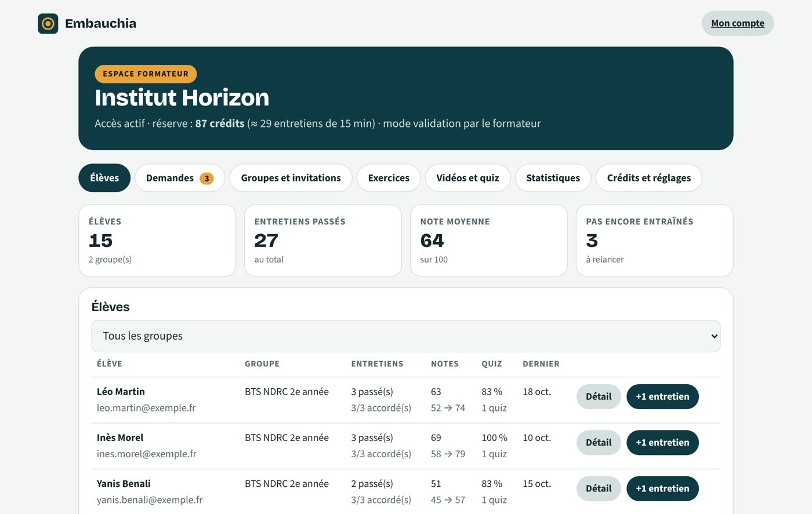Open the Mon compte link

point(738,23)
